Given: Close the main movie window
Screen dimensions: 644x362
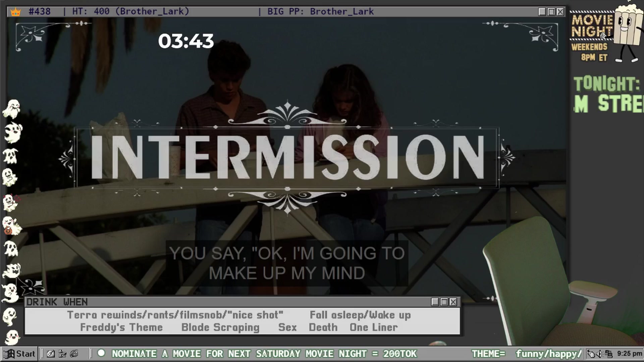Looking at the screenshot, I should coord(560,12).
